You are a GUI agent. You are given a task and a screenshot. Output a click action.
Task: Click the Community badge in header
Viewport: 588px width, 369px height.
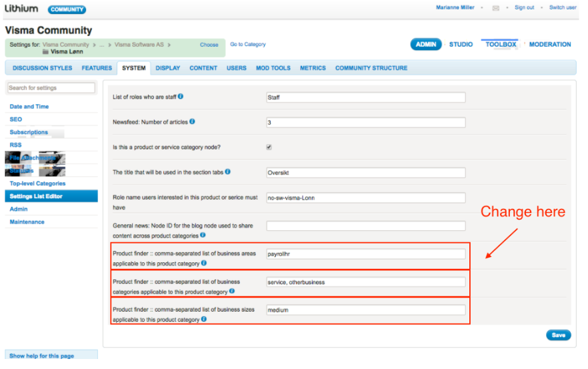(67, 9)
